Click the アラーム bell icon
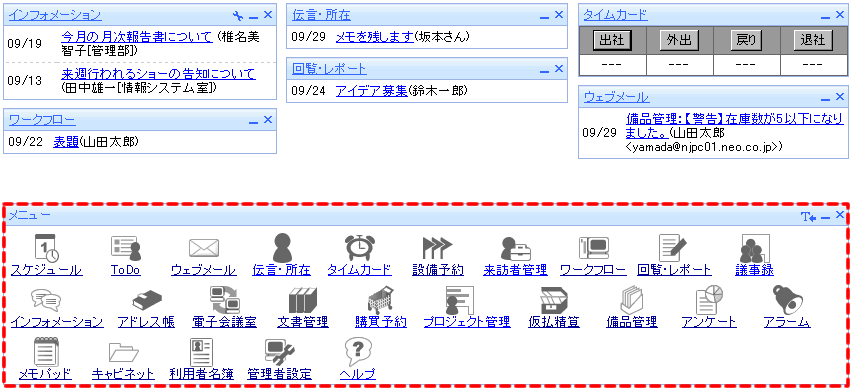This screenshot has width=853, height=388. point(787,299)
